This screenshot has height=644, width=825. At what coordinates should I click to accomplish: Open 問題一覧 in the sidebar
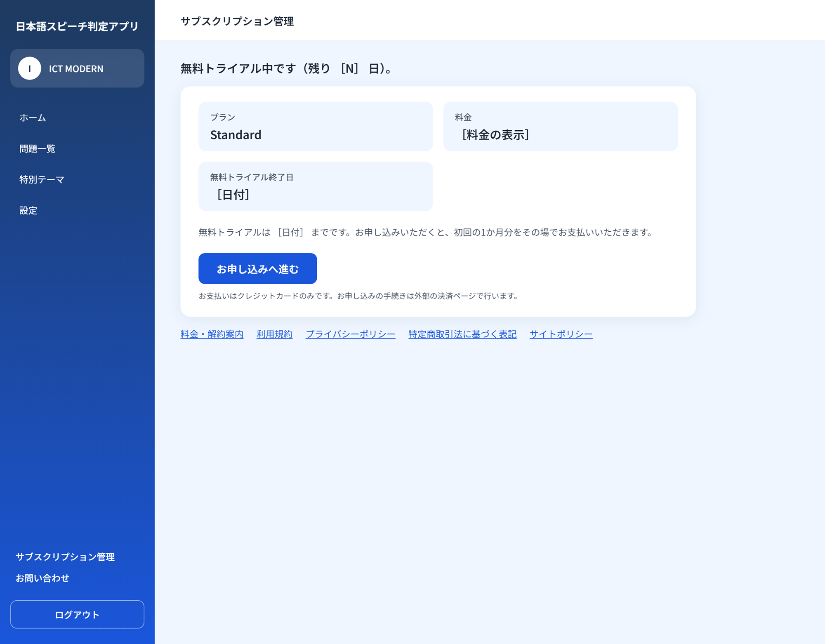37,148
